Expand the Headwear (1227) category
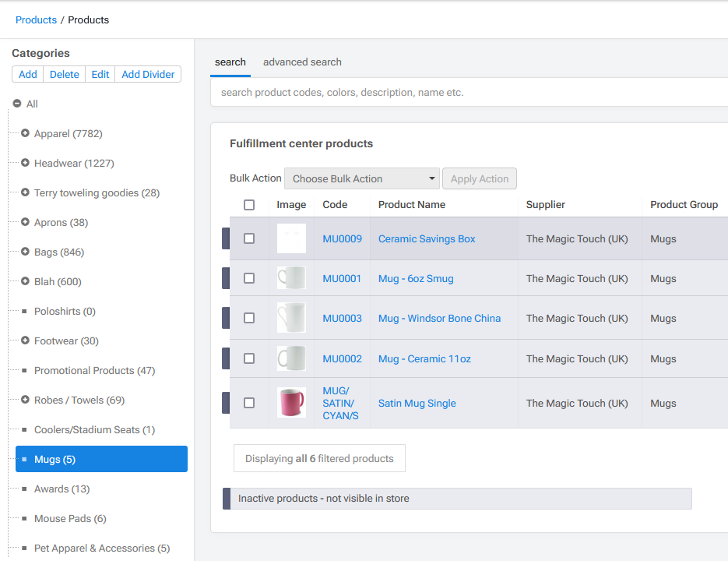This screenshot has width=728, height=561. (x=25, y=163)
